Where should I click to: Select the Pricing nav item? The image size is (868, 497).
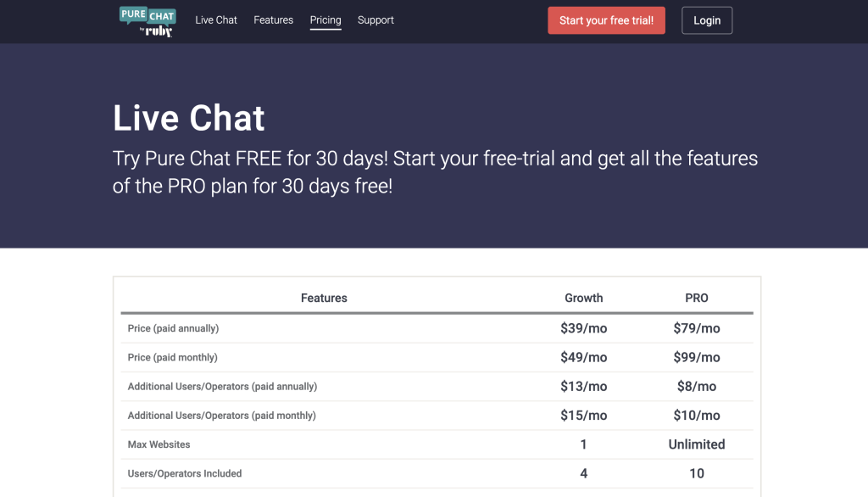point(325,20)
